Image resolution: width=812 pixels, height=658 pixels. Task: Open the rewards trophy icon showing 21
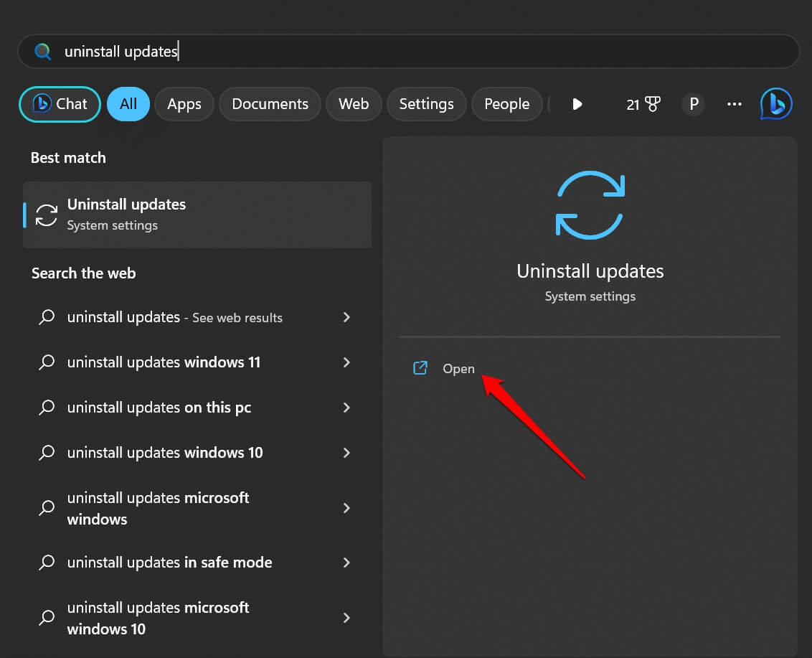[x=643, y=104]
